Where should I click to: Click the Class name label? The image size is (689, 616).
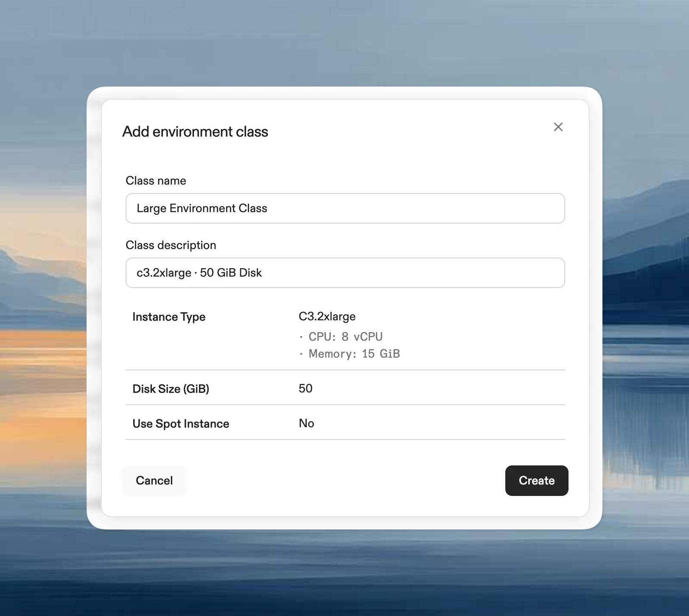pos(155,180)
